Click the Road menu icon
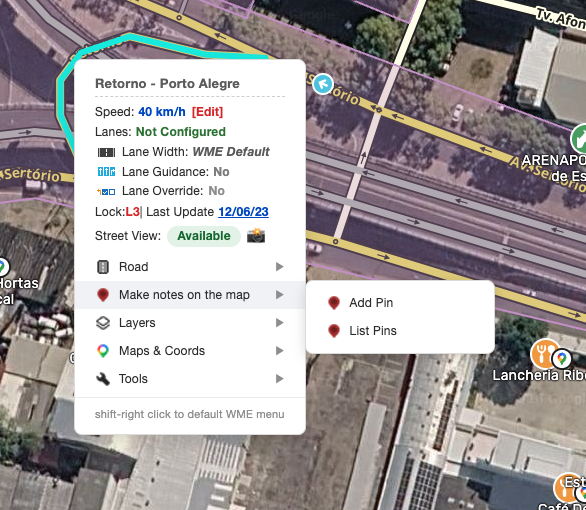 click(103, 267)
